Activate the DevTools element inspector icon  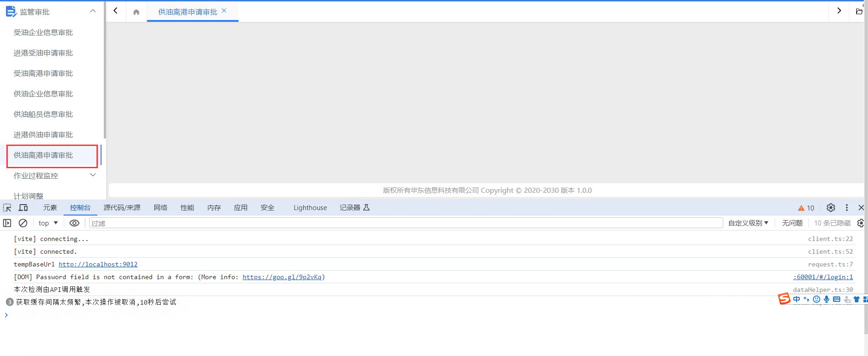(x=7, y=208)
